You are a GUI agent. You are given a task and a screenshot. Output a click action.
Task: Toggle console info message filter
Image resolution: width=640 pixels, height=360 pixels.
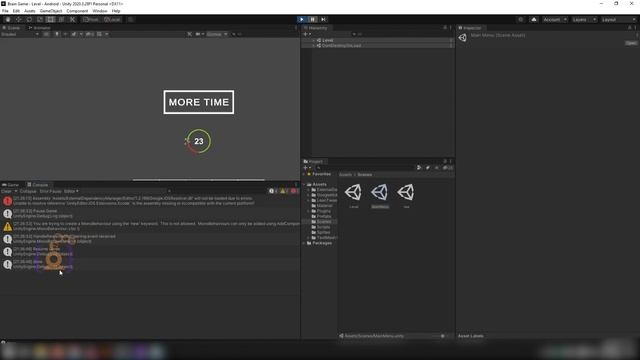coord(273,191)
